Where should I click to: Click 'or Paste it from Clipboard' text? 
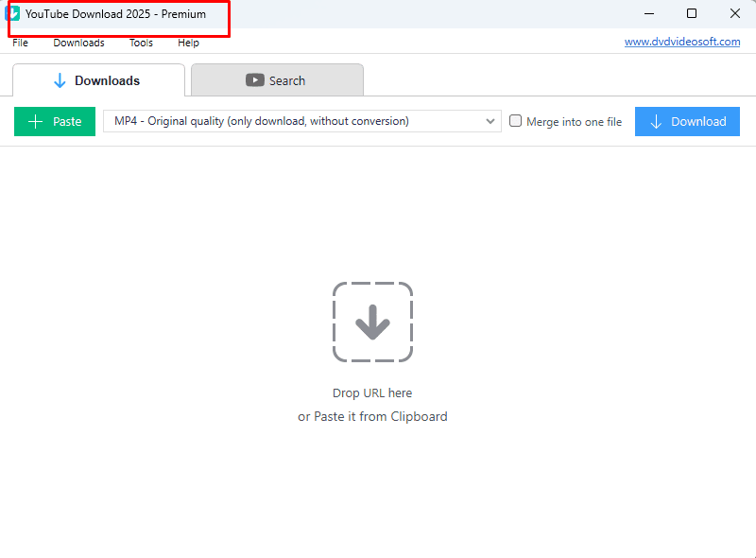372,416
